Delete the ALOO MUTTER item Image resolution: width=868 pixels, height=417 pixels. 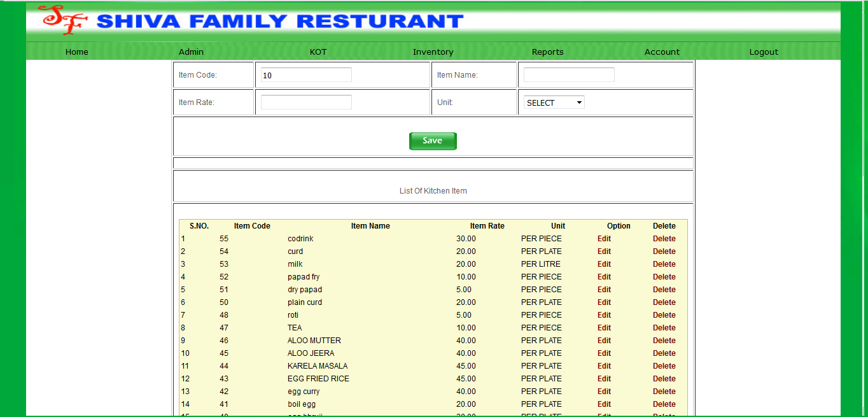coord(664,341)
